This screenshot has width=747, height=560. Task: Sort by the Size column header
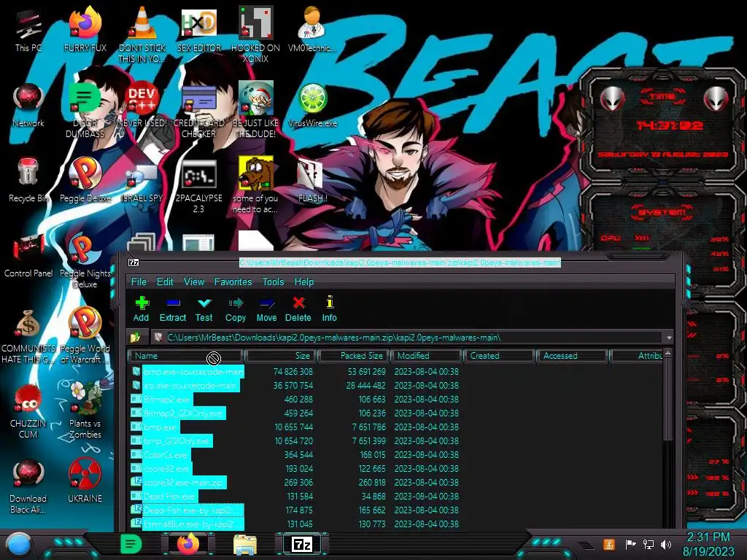click(x=281, y=356)
